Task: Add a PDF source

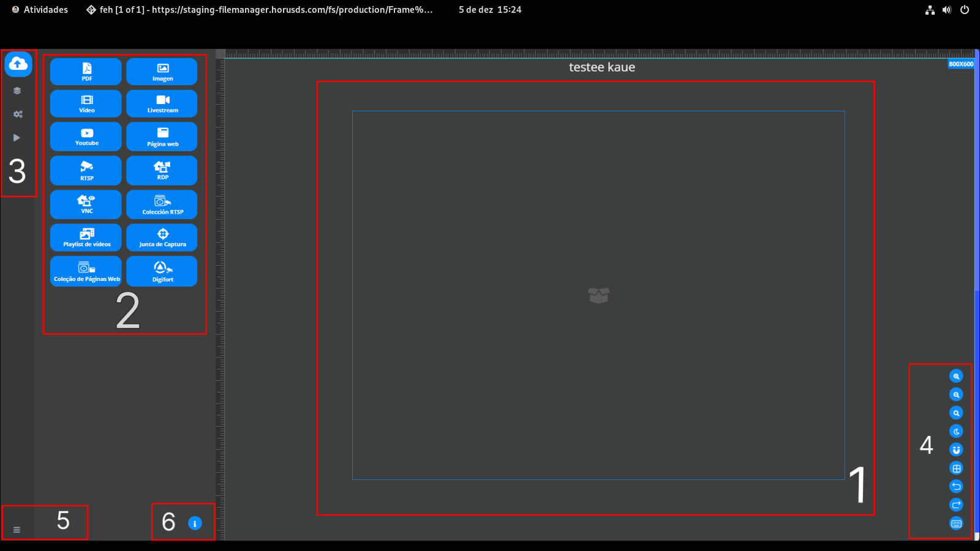Action: [86, 72]
